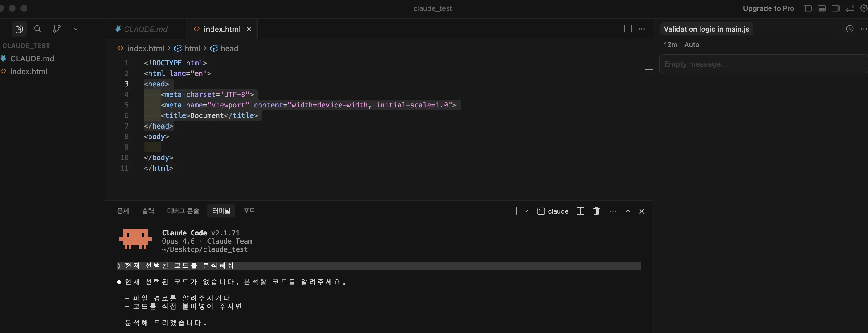
Task: Toggle the primary side bar visibility
Action: coord(807,8)
